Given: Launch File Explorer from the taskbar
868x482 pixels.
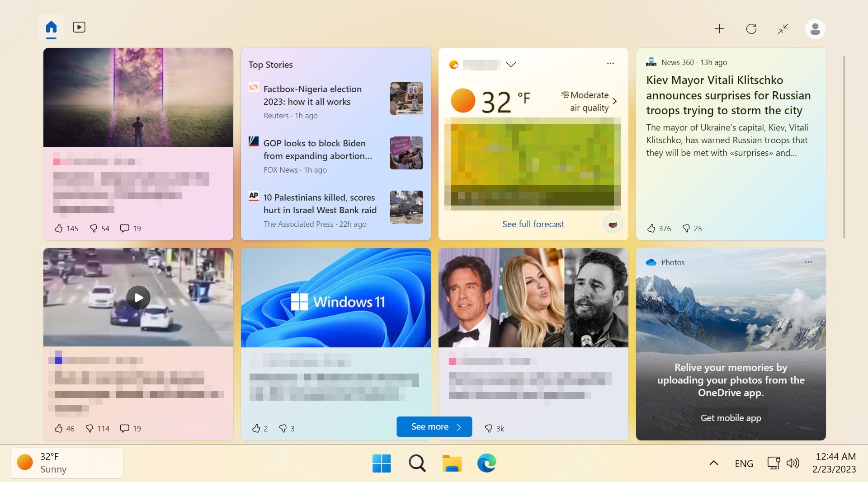Looking at the screenshot, I should coord(452,463).
